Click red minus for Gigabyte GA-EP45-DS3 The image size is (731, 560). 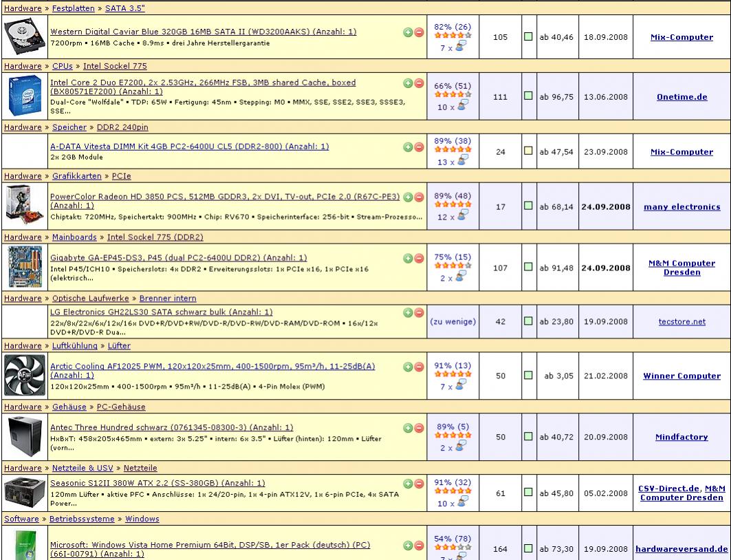[419, 258]
